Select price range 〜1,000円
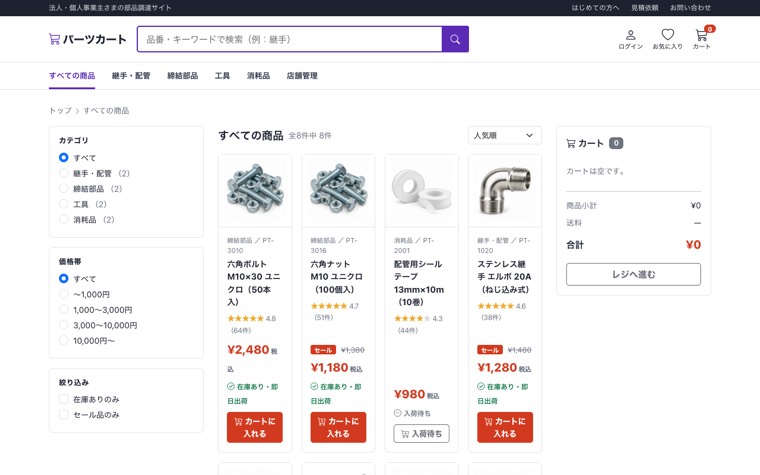 [x=63, y=294]
